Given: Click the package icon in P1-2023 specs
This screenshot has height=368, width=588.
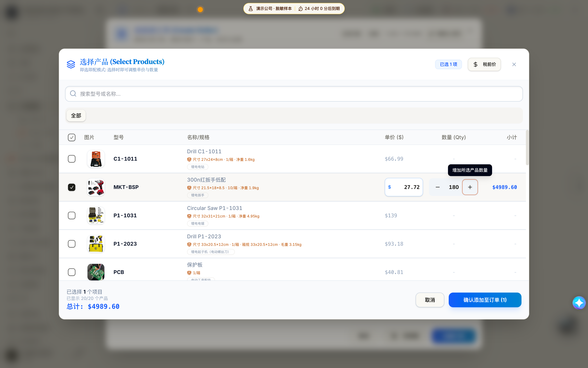Looking at the screenshot, I should [x=189, y=245].
